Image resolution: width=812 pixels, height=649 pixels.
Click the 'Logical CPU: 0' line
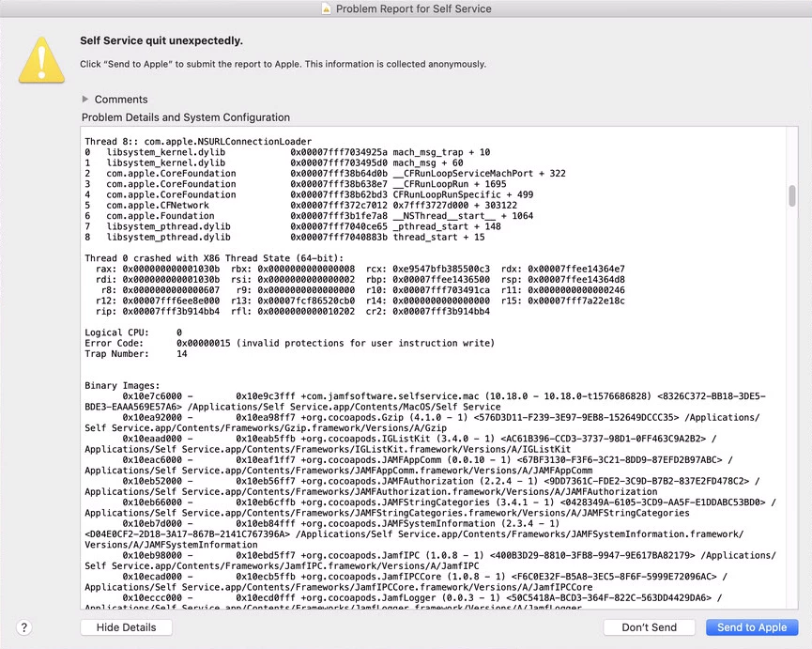[133, 332]
